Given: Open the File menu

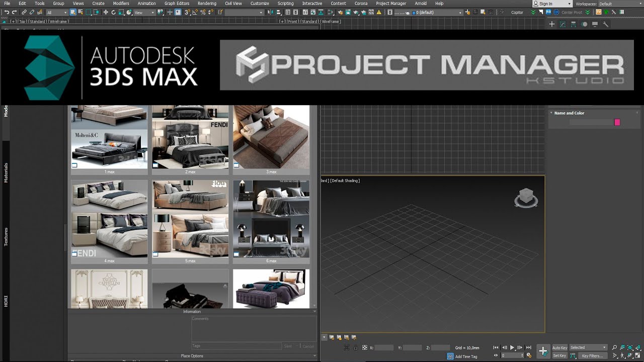Looking at the screenshot, I should tap(7, 4).
